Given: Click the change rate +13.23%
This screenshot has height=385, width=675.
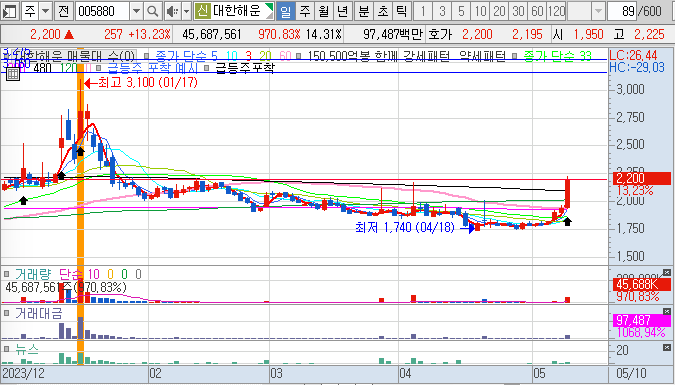Looking at the screenshot, I should 149,34.
